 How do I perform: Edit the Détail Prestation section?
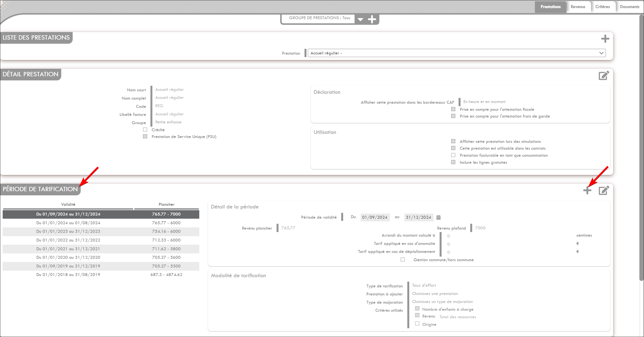pyautogui.click(x=604, y=75)
